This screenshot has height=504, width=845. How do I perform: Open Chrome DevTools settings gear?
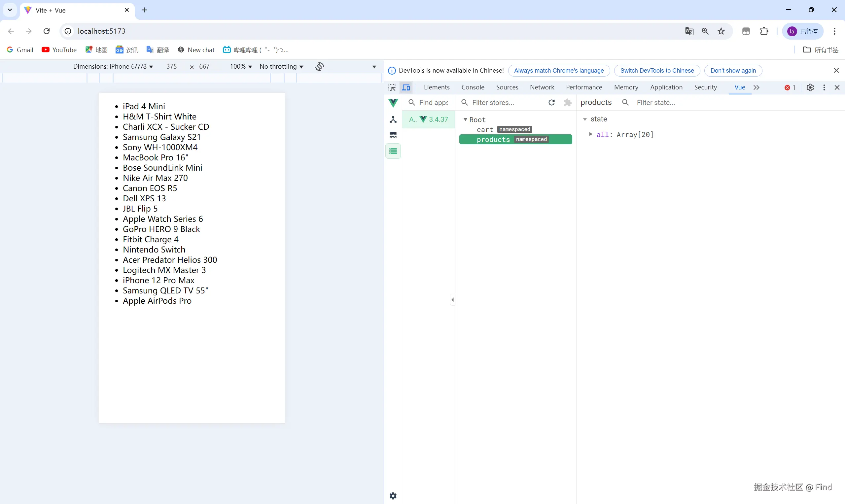[810, 87]
